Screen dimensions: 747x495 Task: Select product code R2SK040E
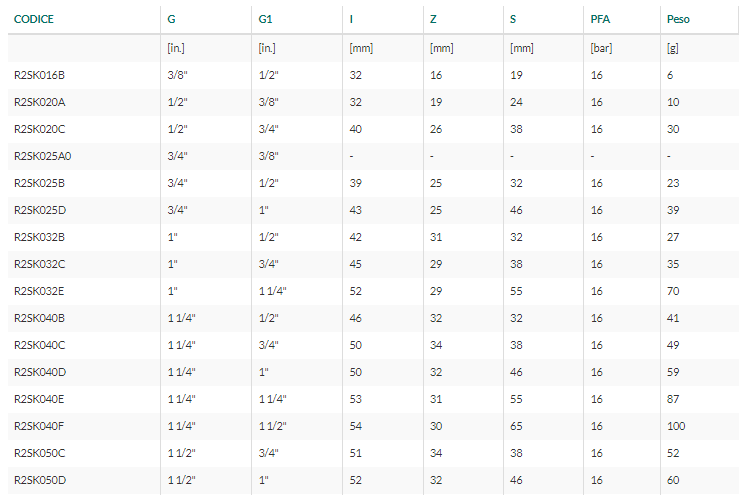click(39, 399)
